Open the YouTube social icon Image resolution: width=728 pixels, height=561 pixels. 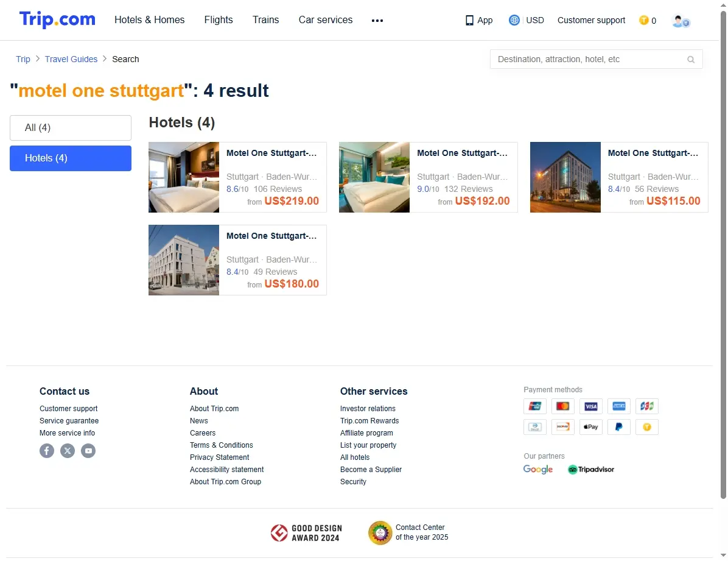point(88,451)
